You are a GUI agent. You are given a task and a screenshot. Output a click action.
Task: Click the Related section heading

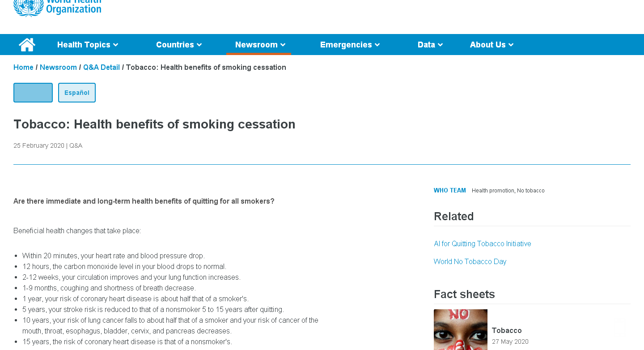tap(453, 216)
